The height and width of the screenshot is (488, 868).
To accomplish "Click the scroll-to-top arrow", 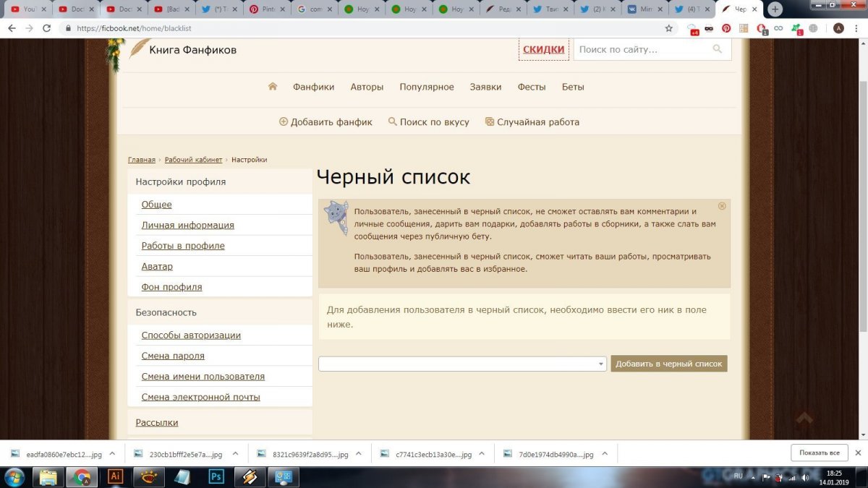I will (804, 418).
